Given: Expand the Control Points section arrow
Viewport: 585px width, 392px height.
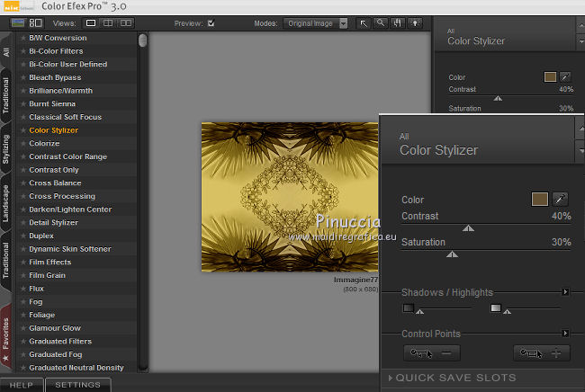Looking at the screenshot, I should (565, 334).
